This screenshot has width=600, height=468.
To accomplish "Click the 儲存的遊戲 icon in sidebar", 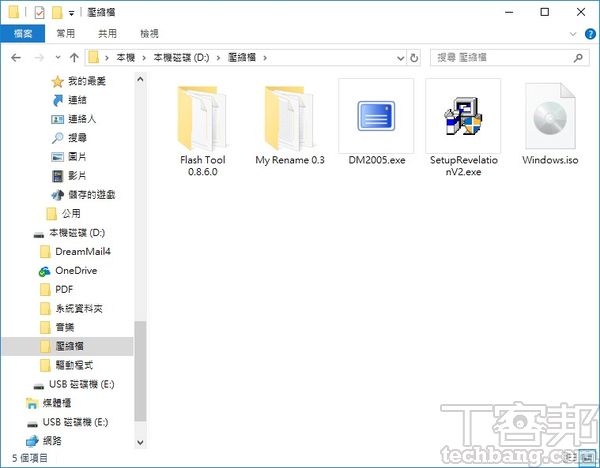I will coord(57,195).
